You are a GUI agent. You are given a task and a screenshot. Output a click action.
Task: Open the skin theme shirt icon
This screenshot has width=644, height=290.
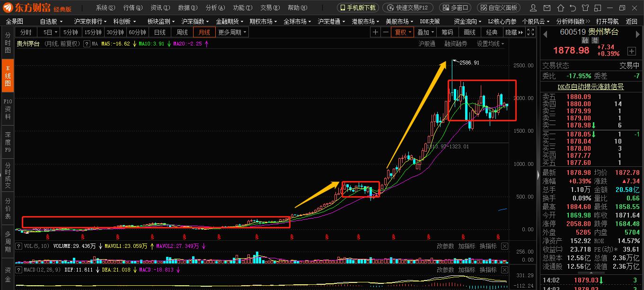click(585, 8)
